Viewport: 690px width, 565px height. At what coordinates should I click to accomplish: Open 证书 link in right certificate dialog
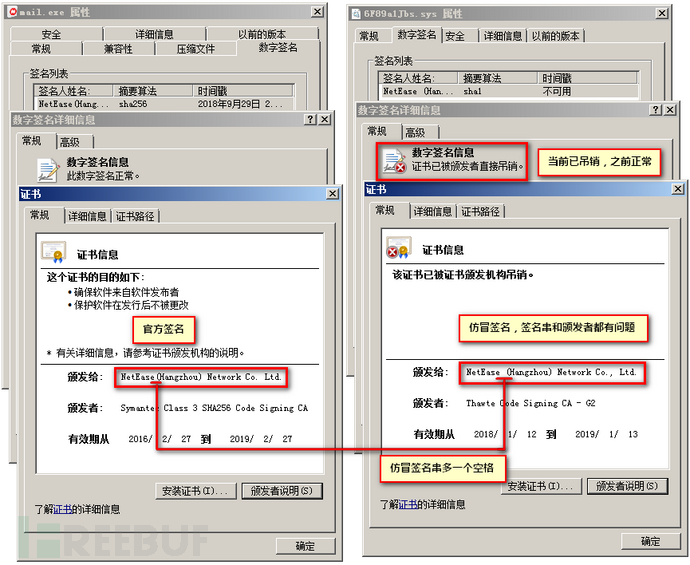[408, 504]
